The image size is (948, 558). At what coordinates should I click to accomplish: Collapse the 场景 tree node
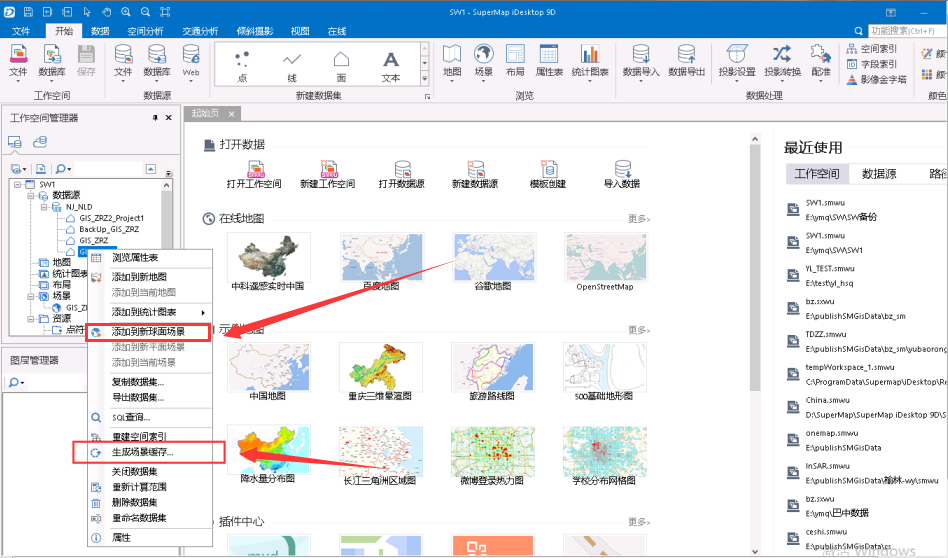pos(30,296)
